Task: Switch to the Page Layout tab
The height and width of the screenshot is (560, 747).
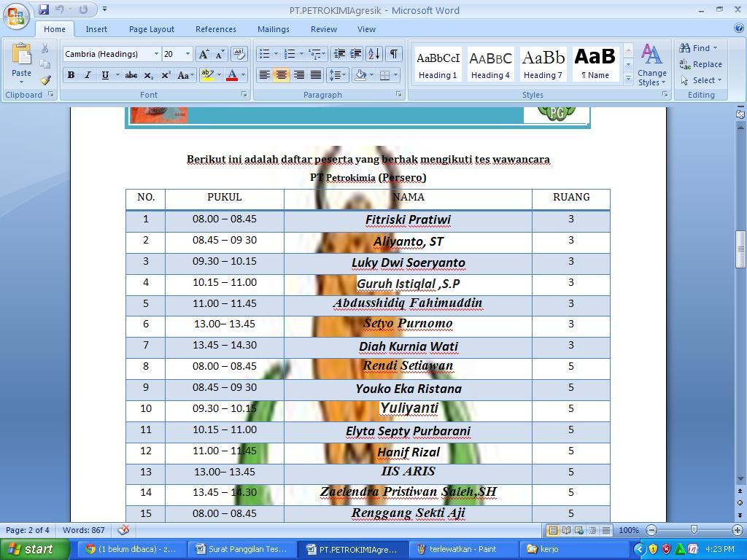Action: (x=151, y=29)
